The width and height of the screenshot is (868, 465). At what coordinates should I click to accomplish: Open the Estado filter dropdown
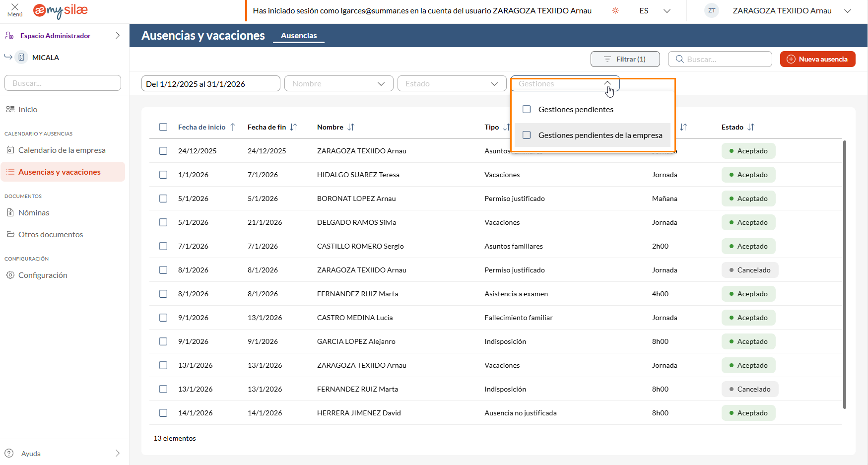click(x=452, y=84)
